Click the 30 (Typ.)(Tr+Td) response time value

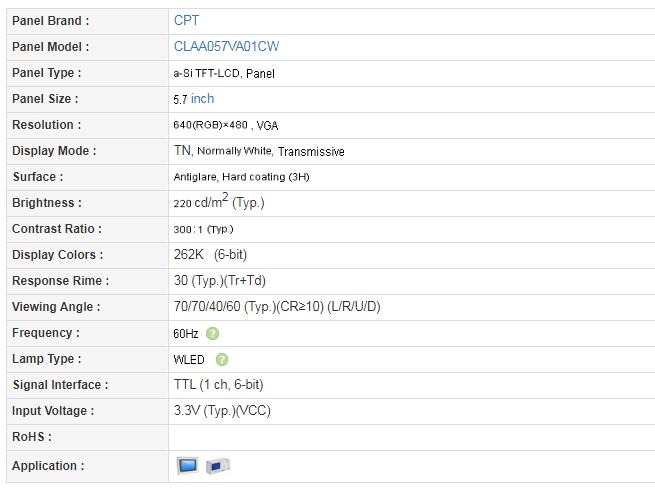pos(219,281)
